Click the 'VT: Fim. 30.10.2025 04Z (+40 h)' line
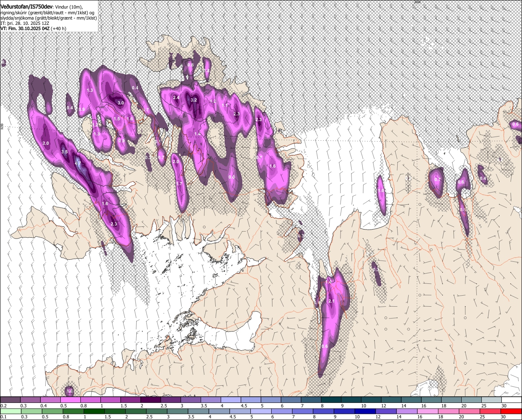 [x=33, y=29]
